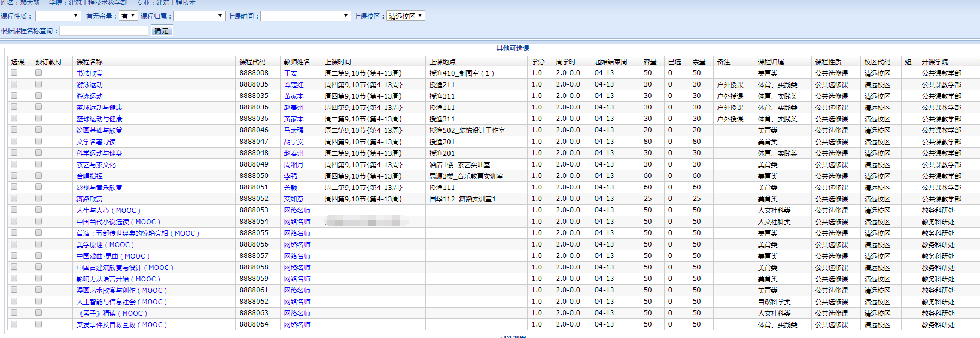Tick the 选课 checkbox for 人生与人心(MOOC)

[x=14, y=210]
